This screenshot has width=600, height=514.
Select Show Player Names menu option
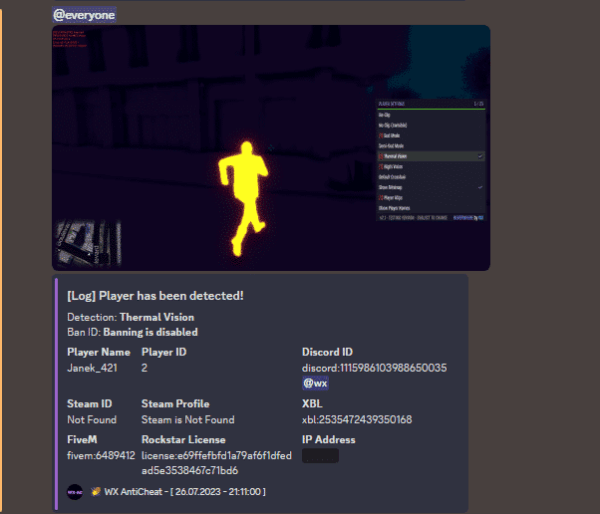[x=398, y=207]
